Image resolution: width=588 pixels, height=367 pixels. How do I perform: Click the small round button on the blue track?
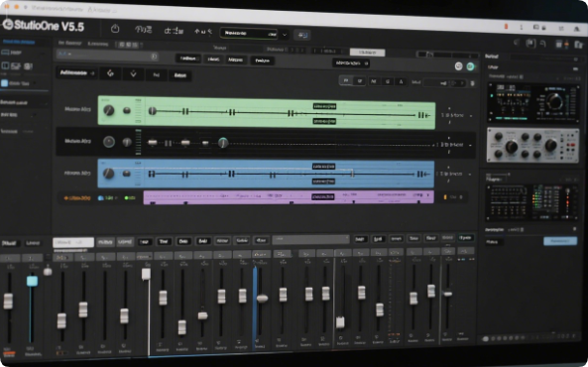pyautogui.click(x=127, y=174)
